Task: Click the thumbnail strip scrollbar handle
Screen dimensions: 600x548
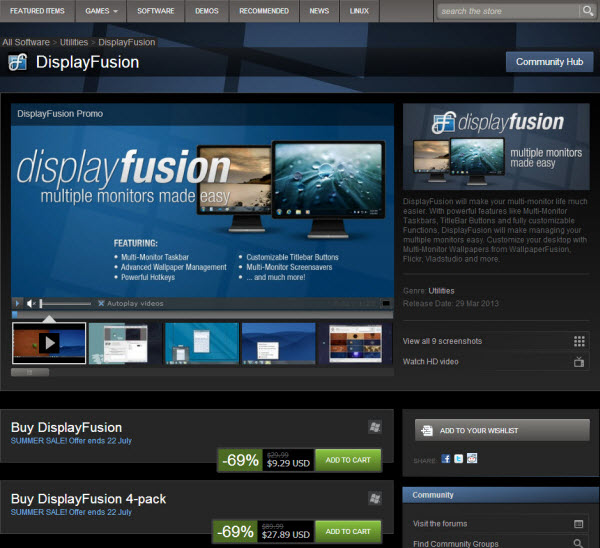Action: [x=30, y=372]
